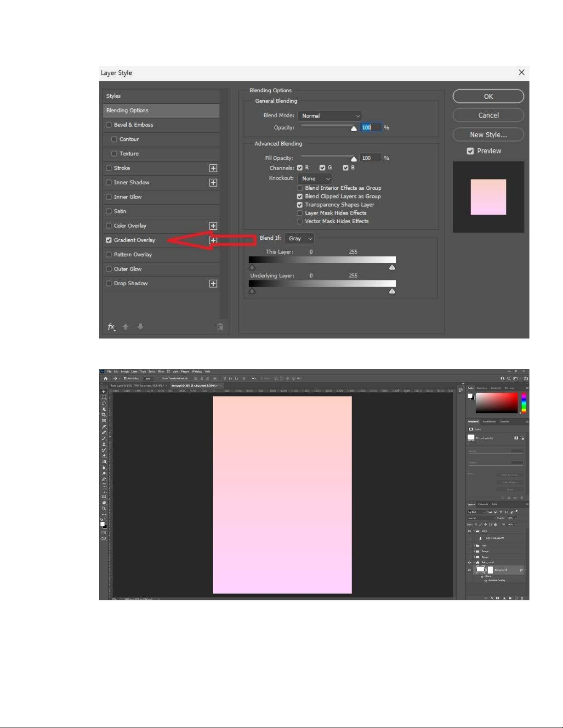563x728 pixels.
Task: Click plus icon beside Inner Shadow
Action: [x=213, y=183]
